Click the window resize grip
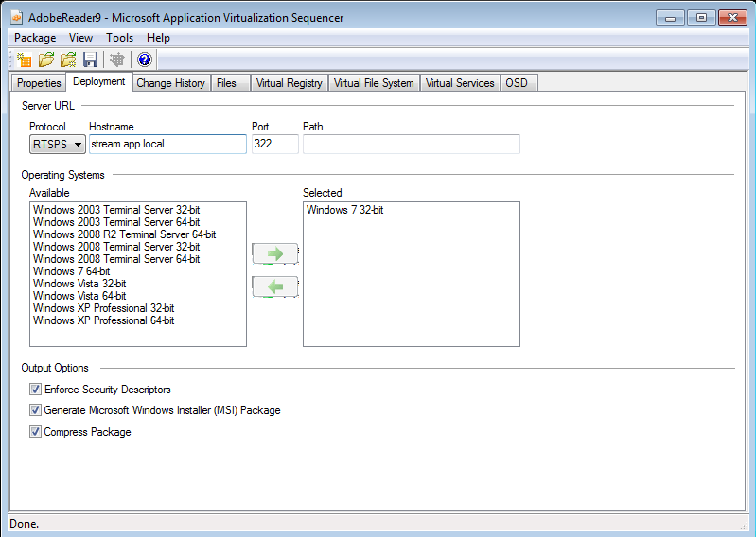This screenshot has width=756, height=537. pyautogui.click(x=743, y=525)
